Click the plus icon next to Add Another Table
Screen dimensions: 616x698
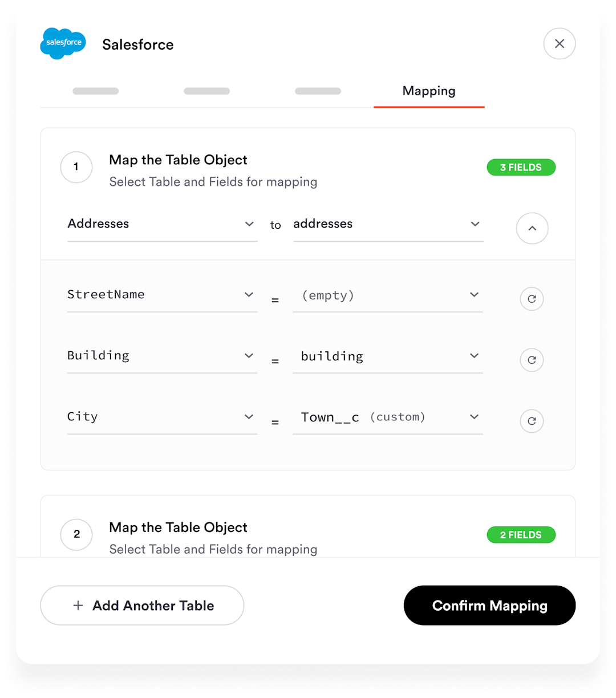click(78, 606)
